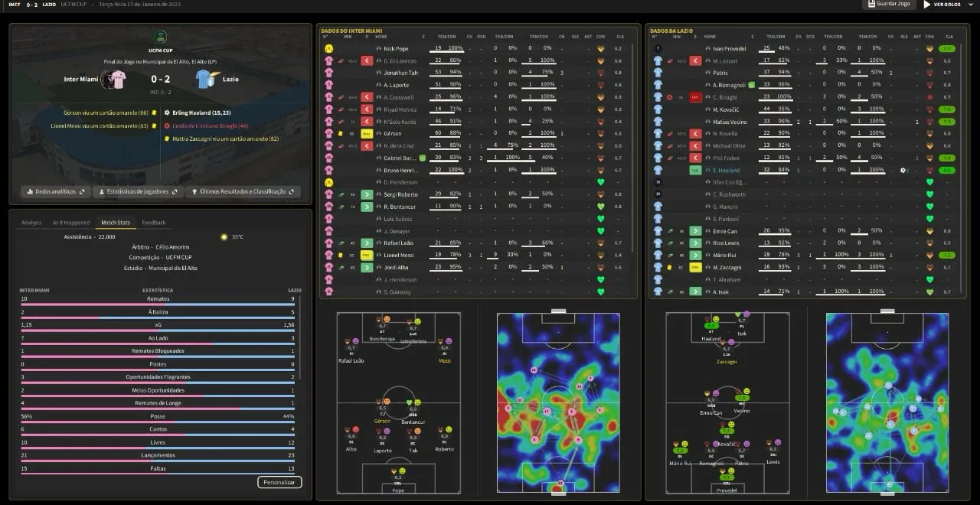
Task: Click goal ball icon in E. Haaland's row
Action: tap(903, 170)
